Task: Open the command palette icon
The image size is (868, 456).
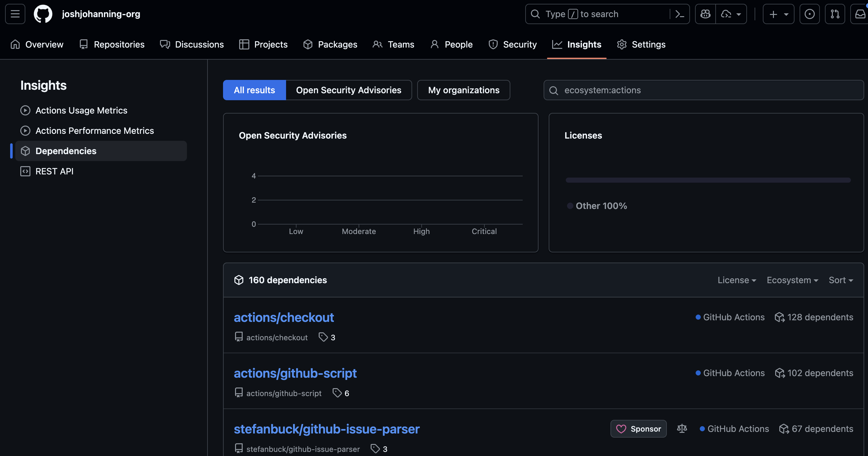Action: [680, 14]
